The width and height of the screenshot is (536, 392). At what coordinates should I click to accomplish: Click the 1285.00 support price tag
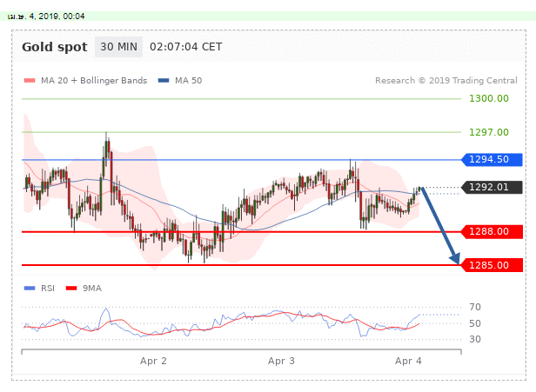[492, 265]
